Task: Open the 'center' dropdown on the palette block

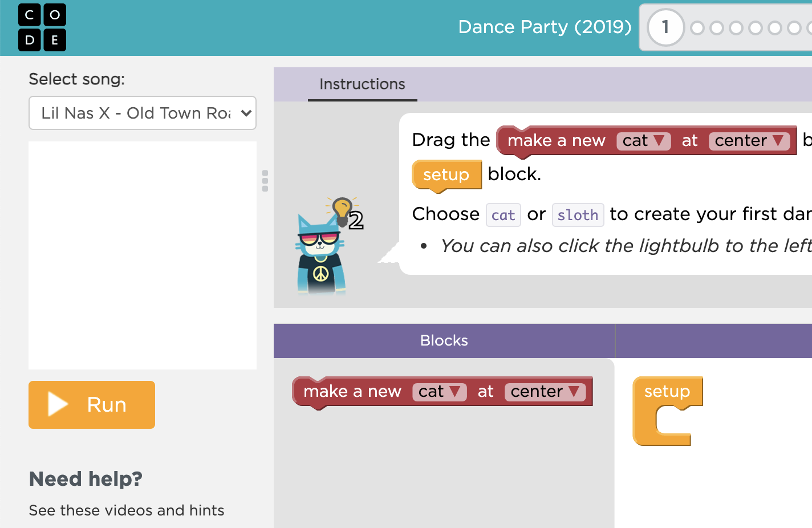Action: (x=545, y=392)
